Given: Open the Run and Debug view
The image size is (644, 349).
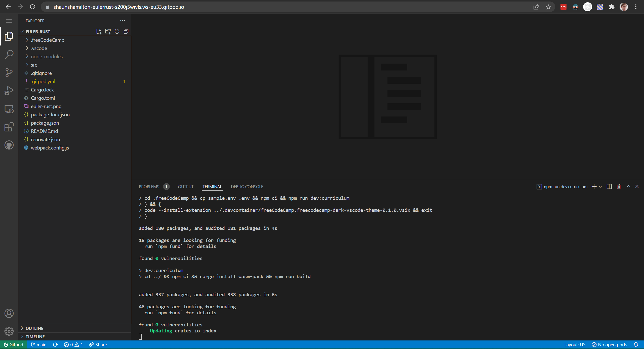Looking at the screenshot, I should [x=9, y=91].
